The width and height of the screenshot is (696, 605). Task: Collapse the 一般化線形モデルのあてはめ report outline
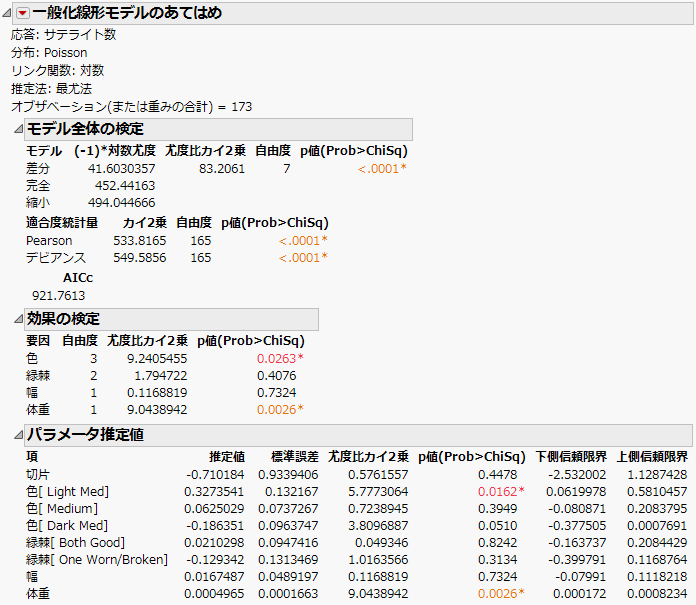[7, 13]
